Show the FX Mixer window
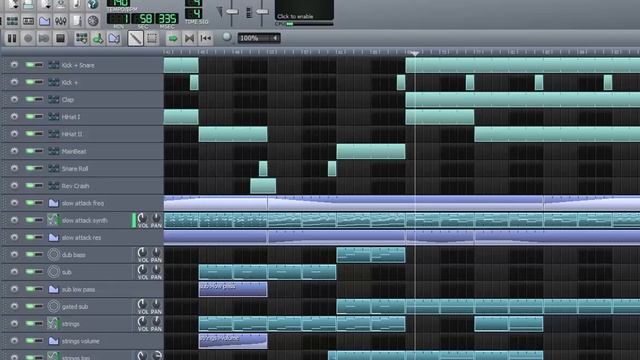The image size is (640, 360). pyautogui.click(x=60, y=20)
